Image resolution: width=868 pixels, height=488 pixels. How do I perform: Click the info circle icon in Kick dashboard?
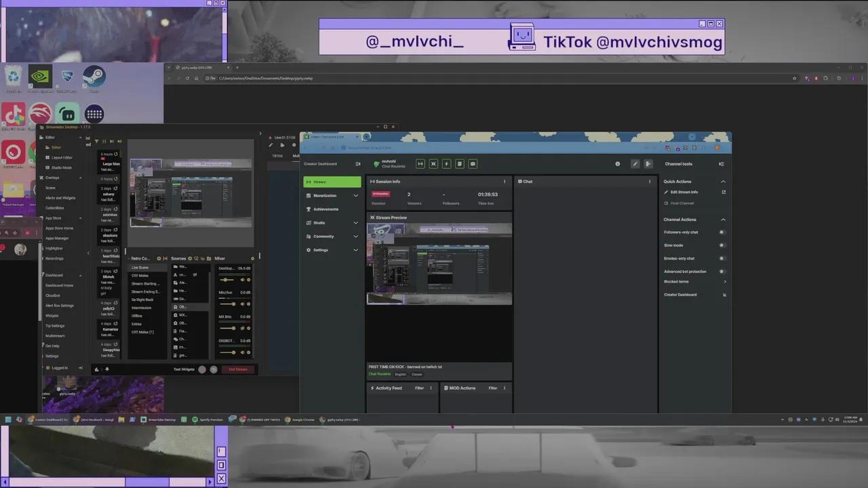pyautogui.click(x=617, y=163)
